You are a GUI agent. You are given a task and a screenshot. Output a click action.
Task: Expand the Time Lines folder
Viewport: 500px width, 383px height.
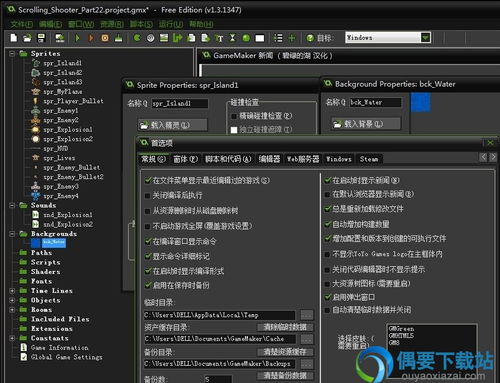point(12,291)
